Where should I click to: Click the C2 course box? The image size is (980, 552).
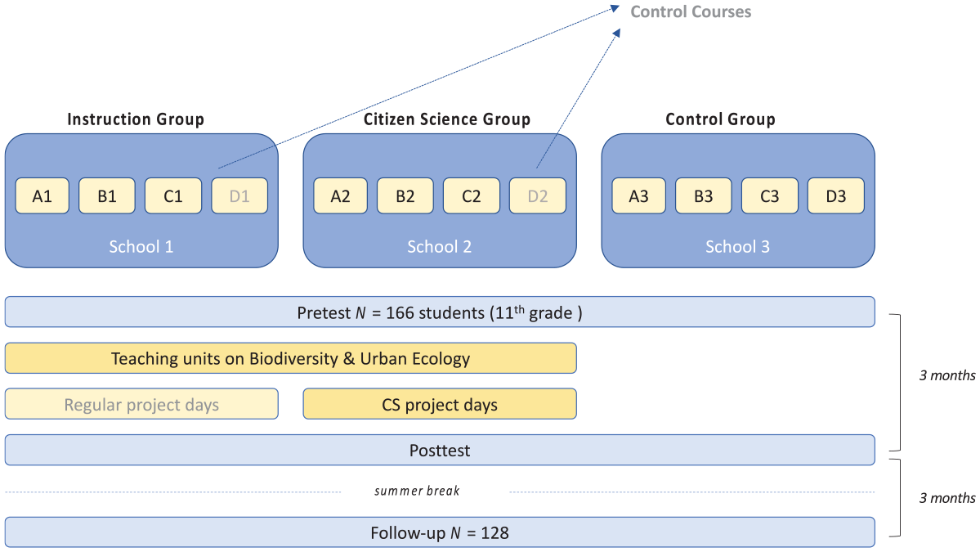[x=472, y=195]
